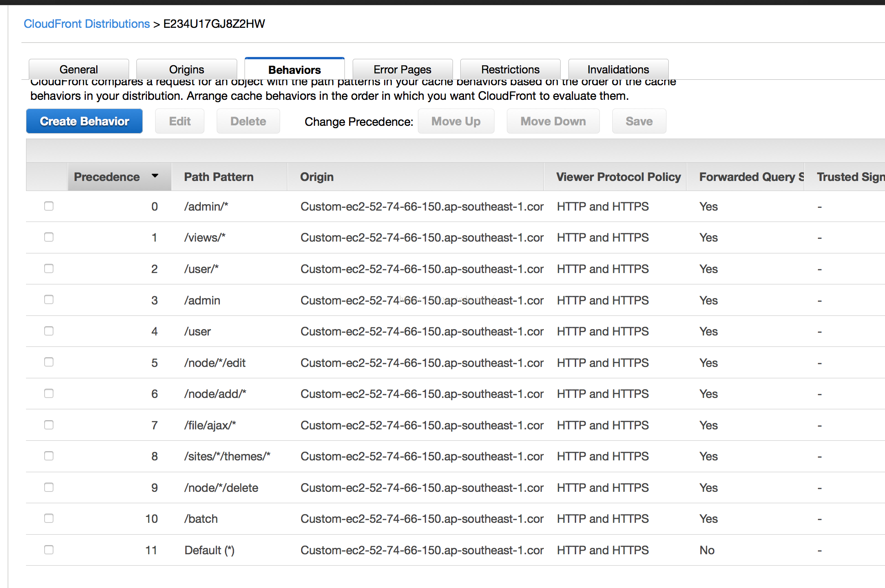Click the Origin column header
Viewport: 885px width, 588px height.
(x=416, y=177)
